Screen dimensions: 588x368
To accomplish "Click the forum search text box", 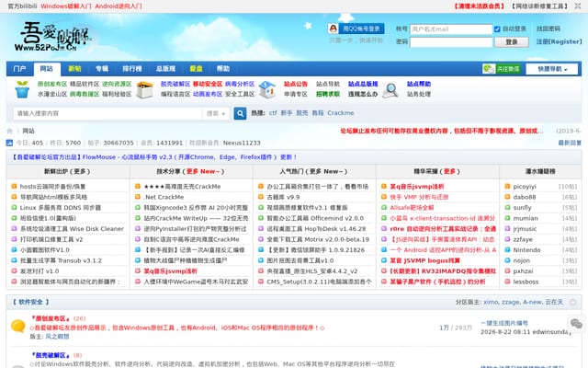I will [x=108, y=113].
